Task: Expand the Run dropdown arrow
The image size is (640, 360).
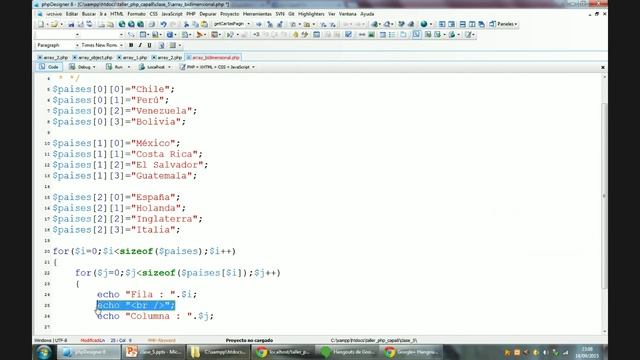Action: point(129,67)
